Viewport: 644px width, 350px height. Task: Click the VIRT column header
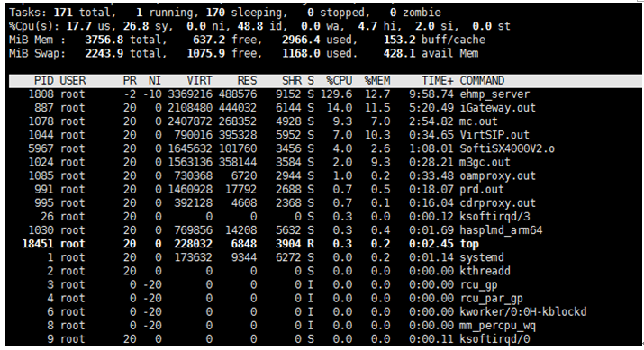pyautogui.click(x=199, y=80)
